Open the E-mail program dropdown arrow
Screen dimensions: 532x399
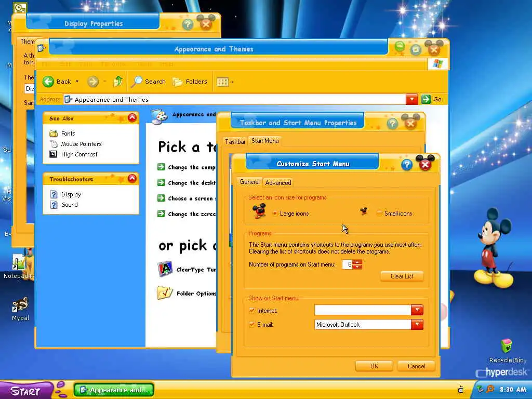417,324
